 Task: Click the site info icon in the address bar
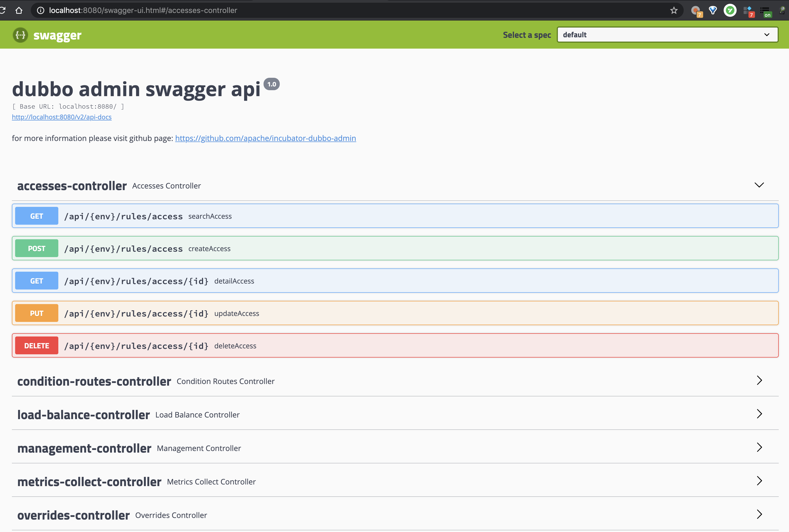point(41,10)
